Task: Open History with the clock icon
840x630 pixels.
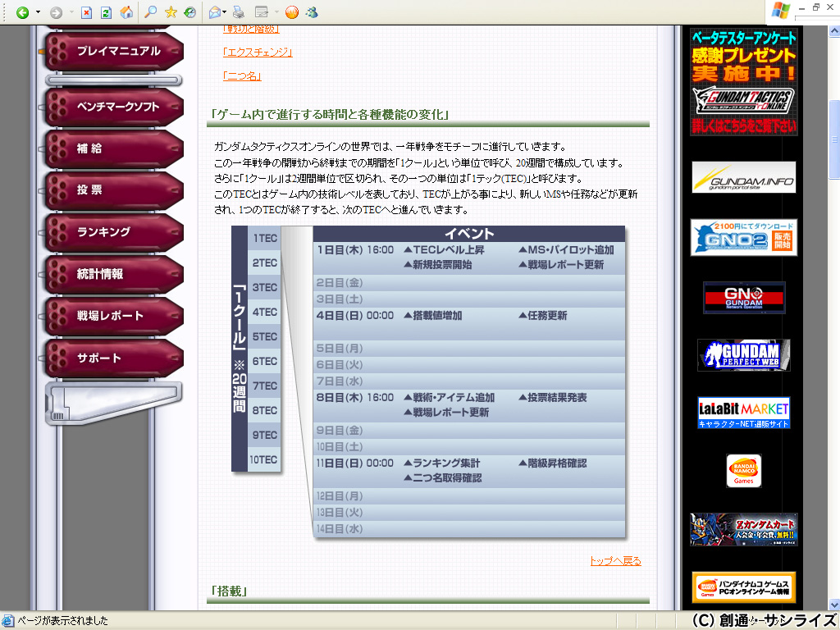Action: [189, 12]
